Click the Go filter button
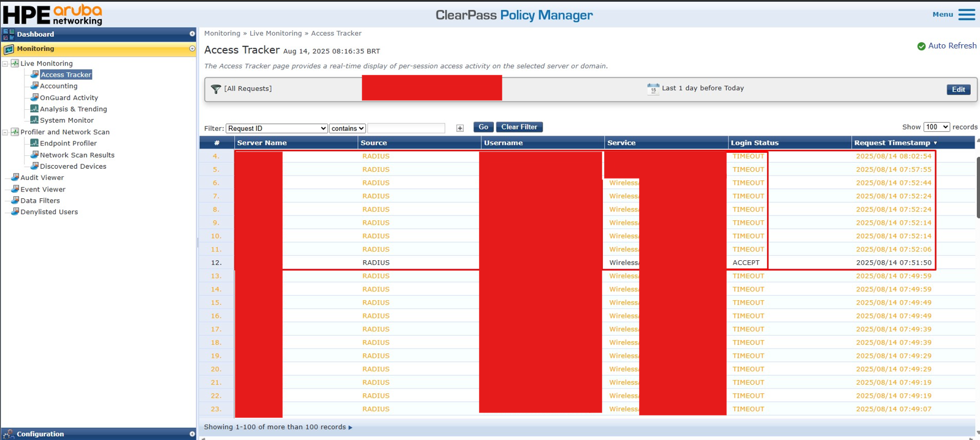 tap(483, 127)
